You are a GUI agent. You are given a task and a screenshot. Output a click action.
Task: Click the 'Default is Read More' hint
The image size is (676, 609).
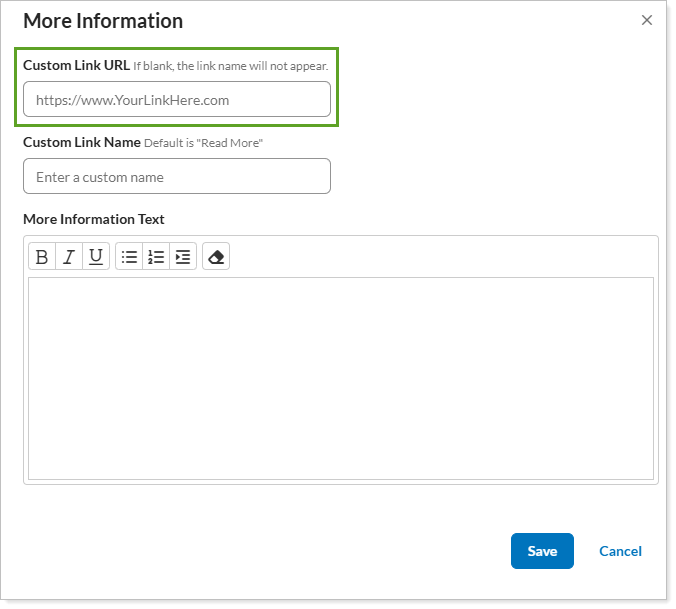pos(203,143)
